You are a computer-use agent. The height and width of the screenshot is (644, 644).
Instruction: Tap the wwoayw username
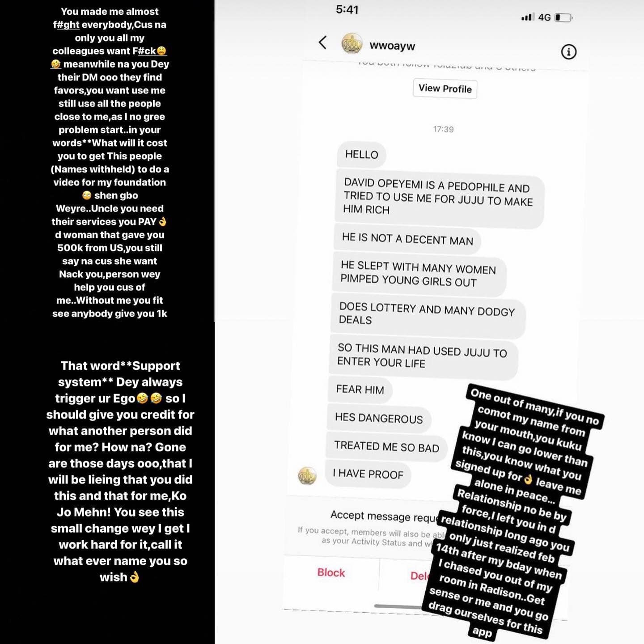pos(392,46)
